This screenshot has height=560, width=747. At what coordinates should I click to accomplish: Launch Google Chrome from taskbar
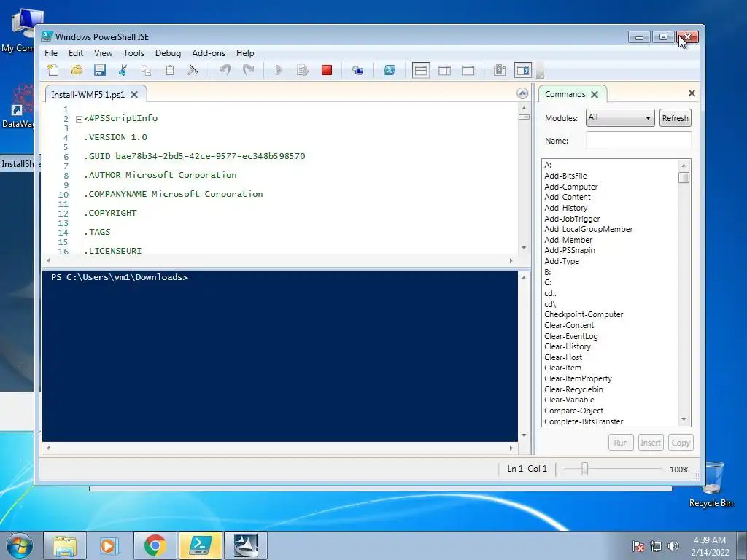pyautogui.click(x=155, y=545)
